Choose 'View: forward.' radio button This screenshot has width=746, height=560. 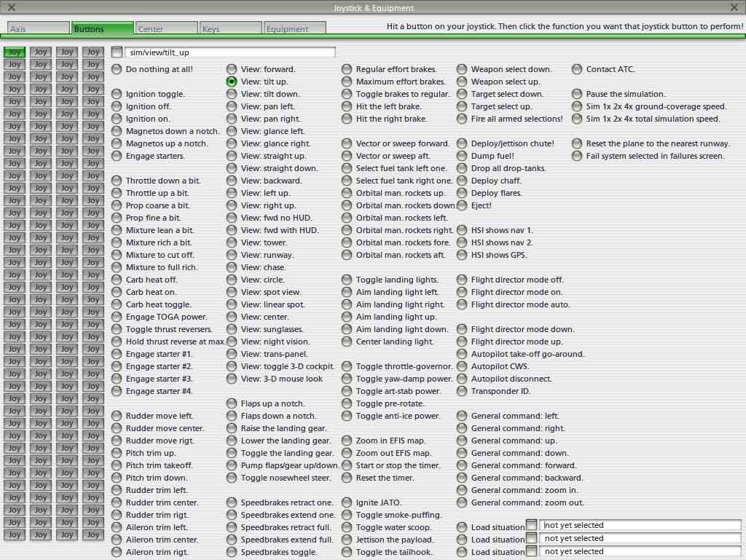click(232, 69)
